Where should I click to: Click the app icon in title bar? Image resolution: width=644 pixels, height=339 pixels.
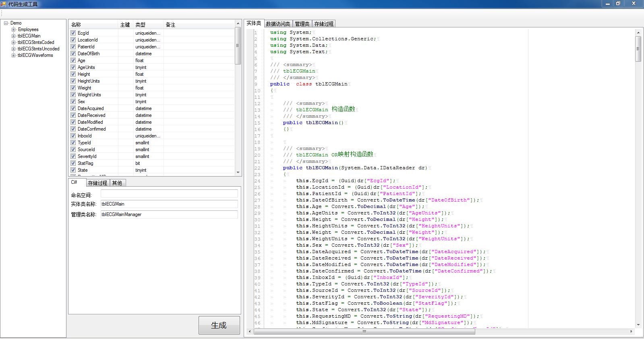pyautogui.click(x=4, y=4)
